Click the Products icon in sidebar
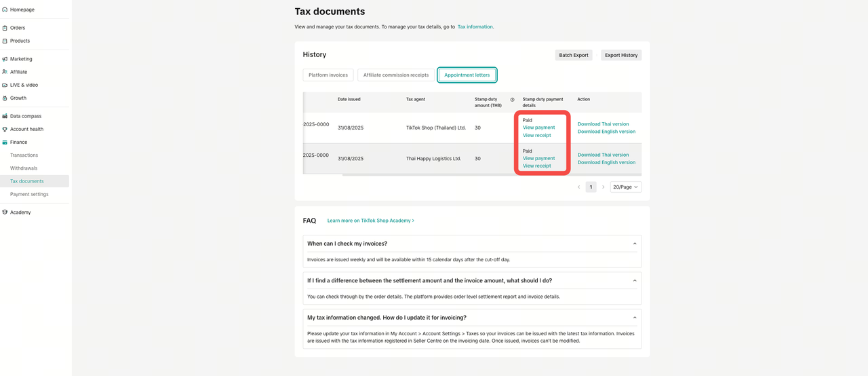The height and width of the screenshot is (376, 868). pos(5,41)
